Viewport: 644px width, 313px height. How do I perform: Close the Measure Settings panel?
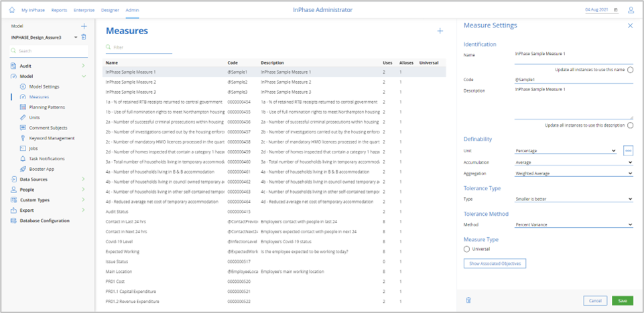pos(631,25)
